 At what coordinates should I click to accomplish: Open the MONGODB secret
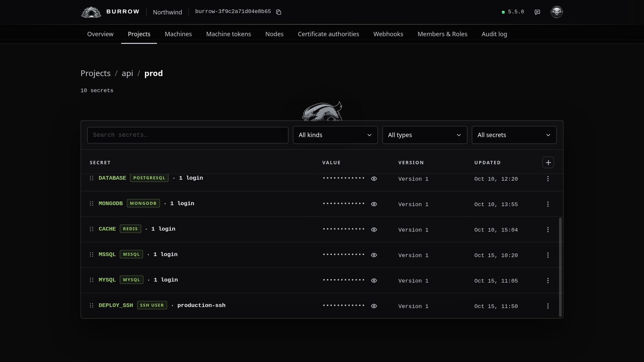click(111, 203)
